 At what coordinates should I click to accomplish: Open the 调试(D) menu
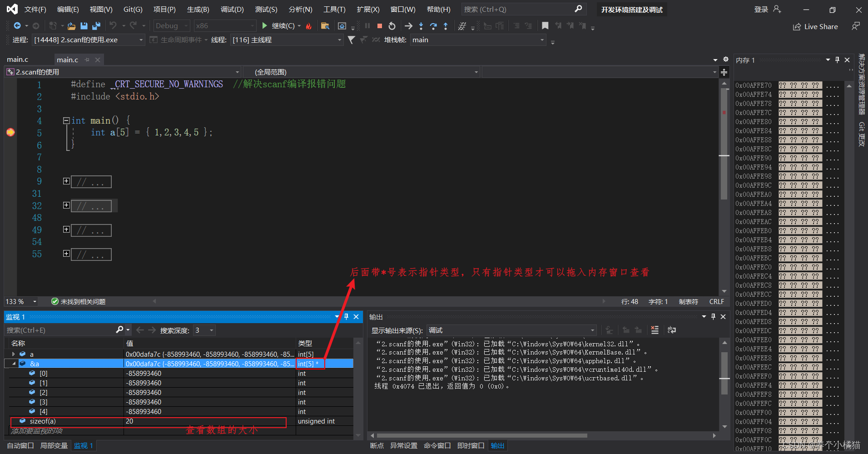(232, 10)
